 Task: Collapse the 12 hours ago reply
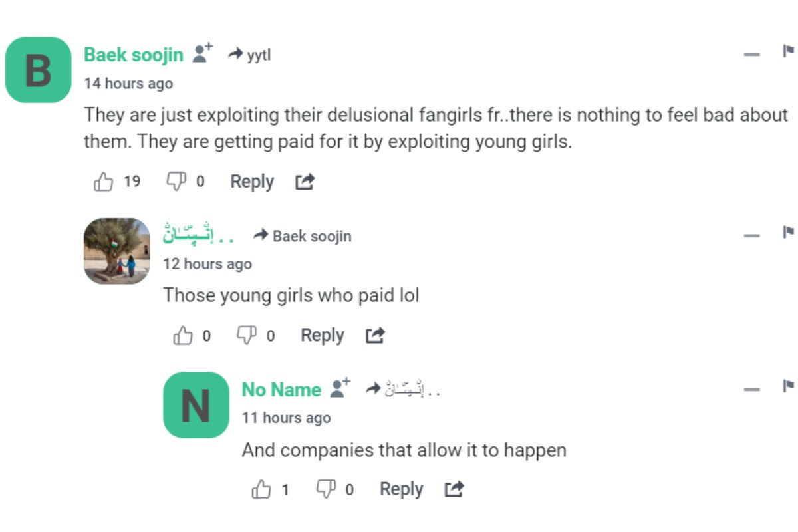click(x=752, y=235)
